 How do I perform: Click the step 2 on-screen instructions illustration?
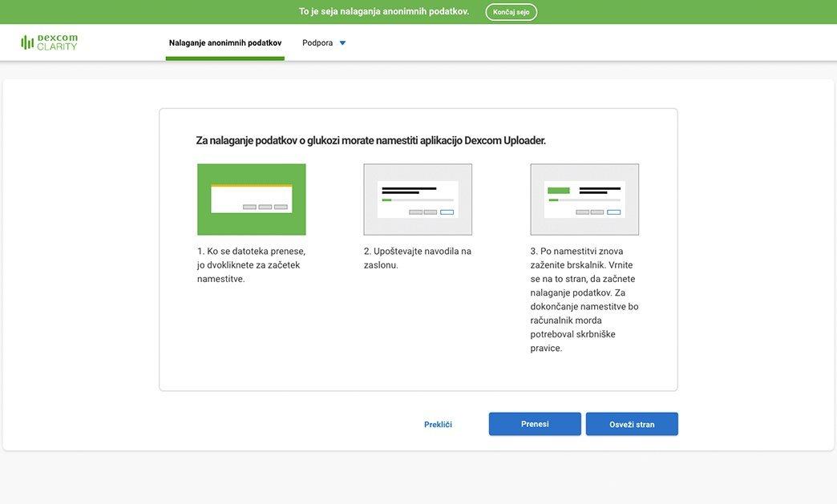tap(418, 200)
